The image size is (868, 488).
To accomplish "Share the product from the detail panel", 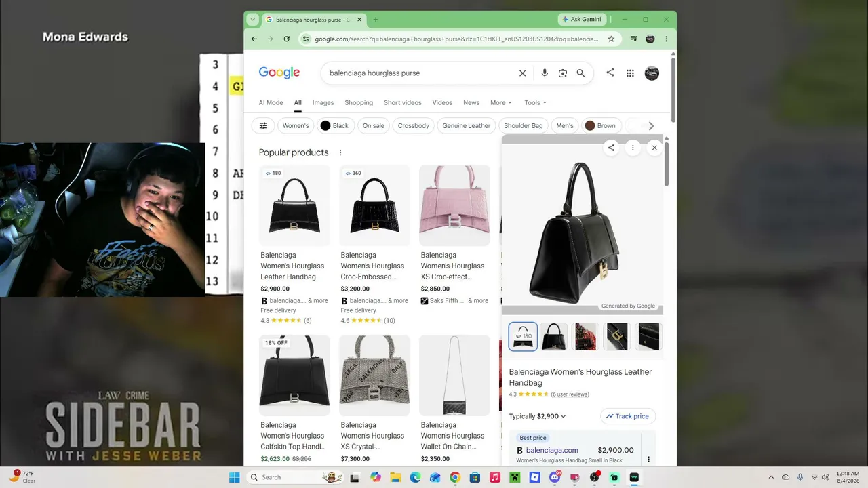I will pyautogui.click(x=611, y=148).
